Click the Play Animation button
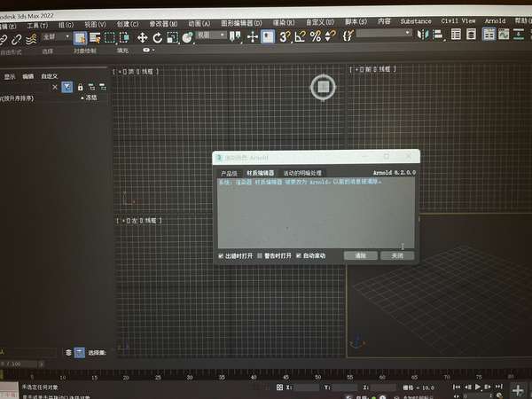Image resolution: width=532 pixels, height=399 pixels. pos(478,387)
